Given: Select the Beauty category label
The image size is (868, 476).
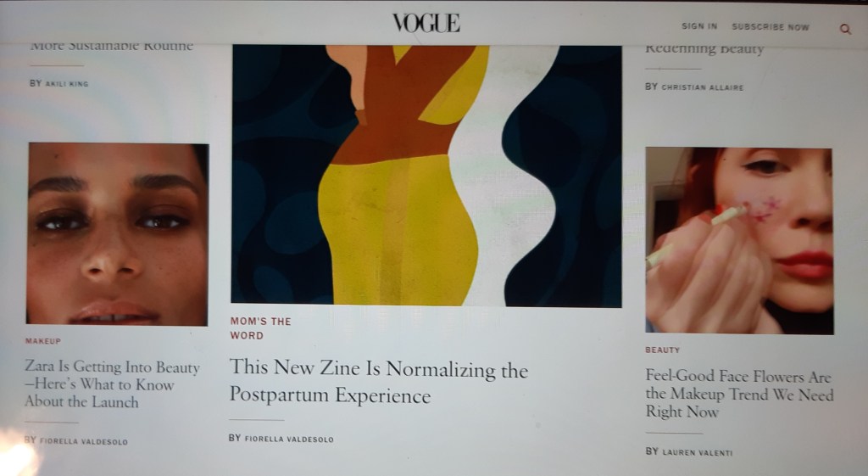Looking at the screenshot, I should tap(662, 350).
